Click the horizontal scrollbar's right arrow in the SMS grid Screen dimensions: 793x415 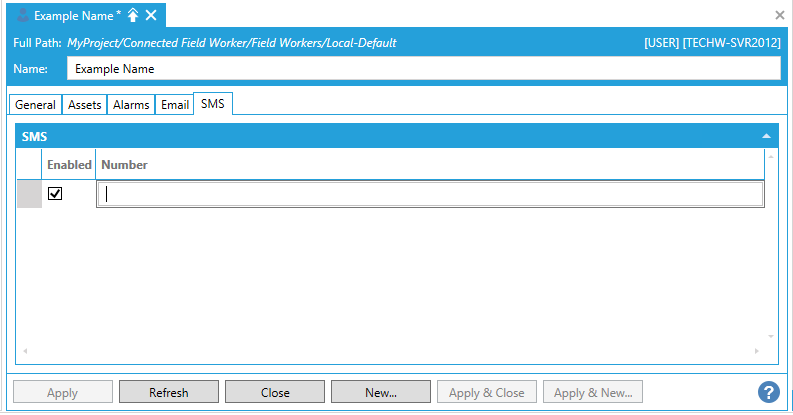(757, 351)
